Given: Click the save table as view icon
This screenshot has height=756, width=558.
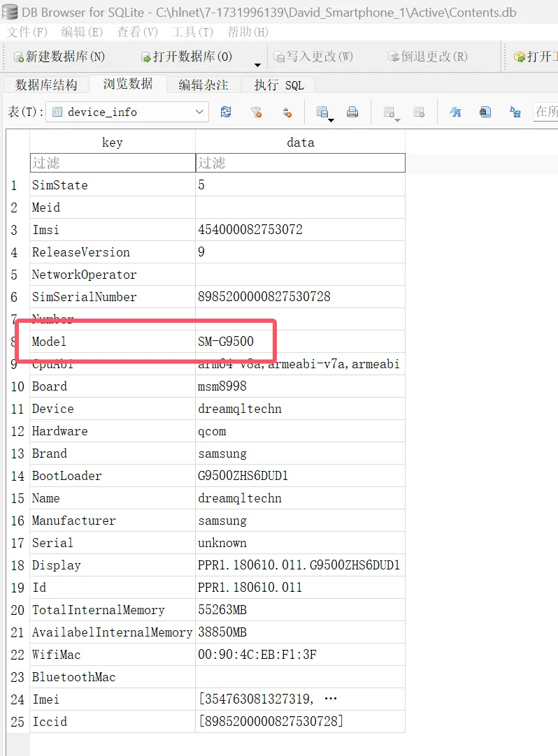Looking at the screenshot, I should pos(322,112).
